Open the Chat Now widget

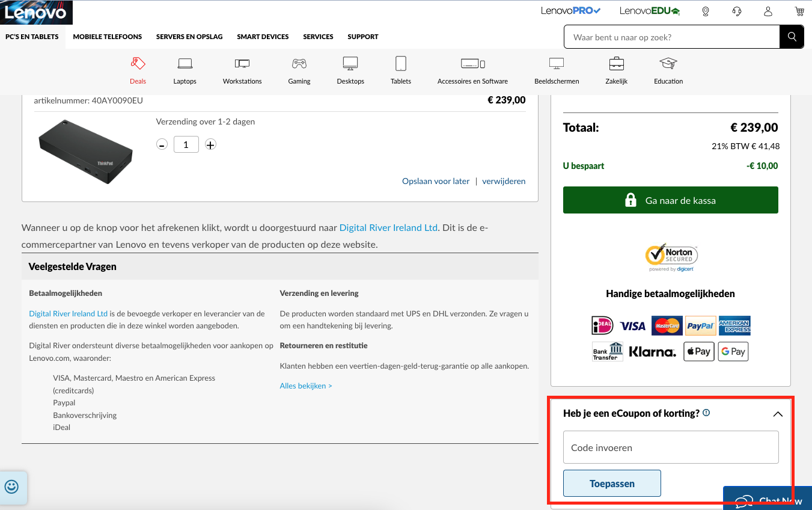tap(768, 498)
